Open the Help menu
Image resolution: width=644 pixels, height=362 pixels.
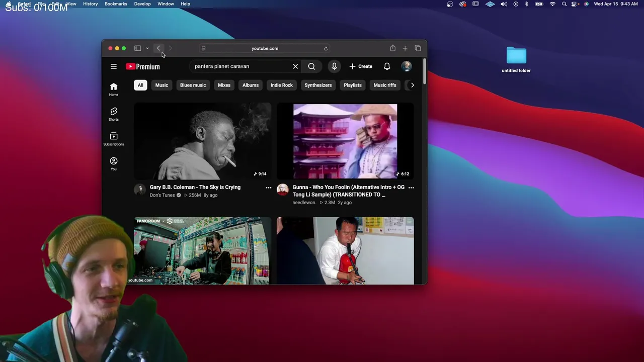click(185, 4)
